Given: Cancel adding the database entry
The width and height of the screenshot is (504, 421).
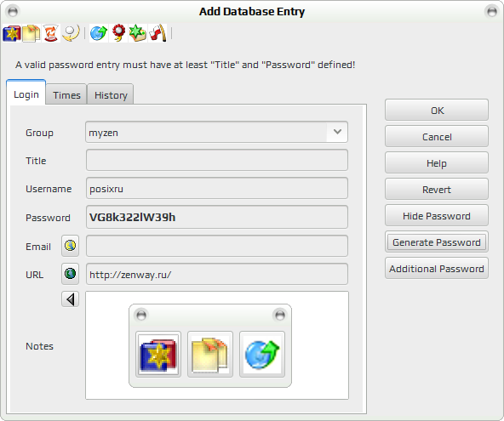Looking at the screenshot, I should click(x=437, y=136).
